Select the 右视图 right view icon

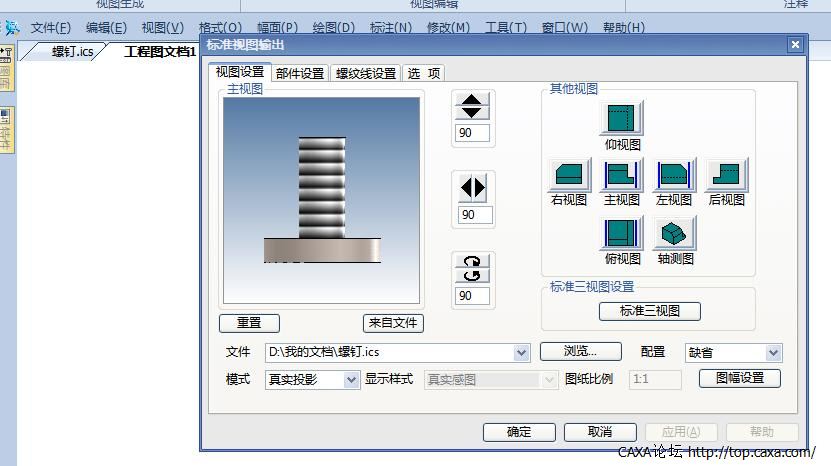569,174
